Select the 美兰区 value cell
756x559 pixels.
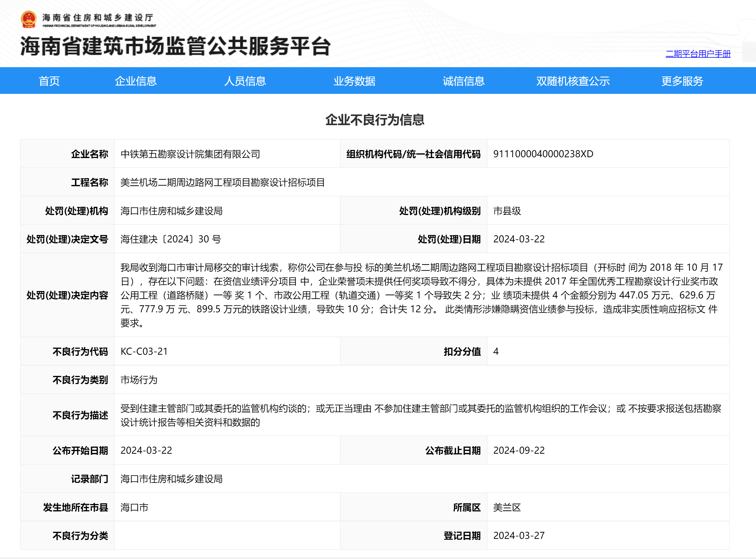click(608, 507)
